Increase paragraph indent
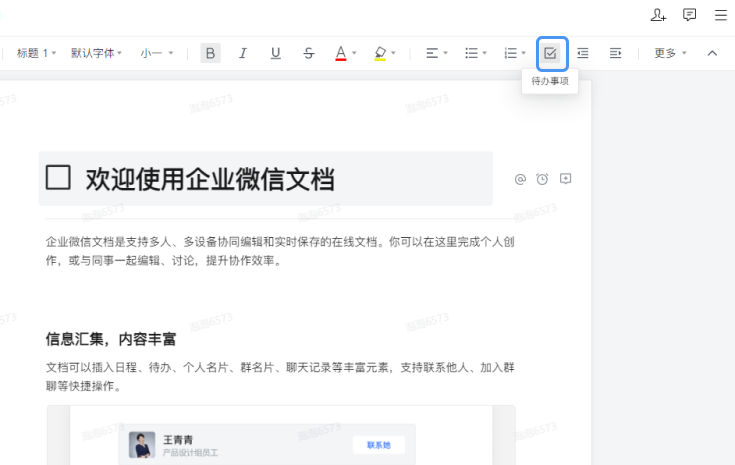Viewport: 735px width, 465px height. pos(615,53)
